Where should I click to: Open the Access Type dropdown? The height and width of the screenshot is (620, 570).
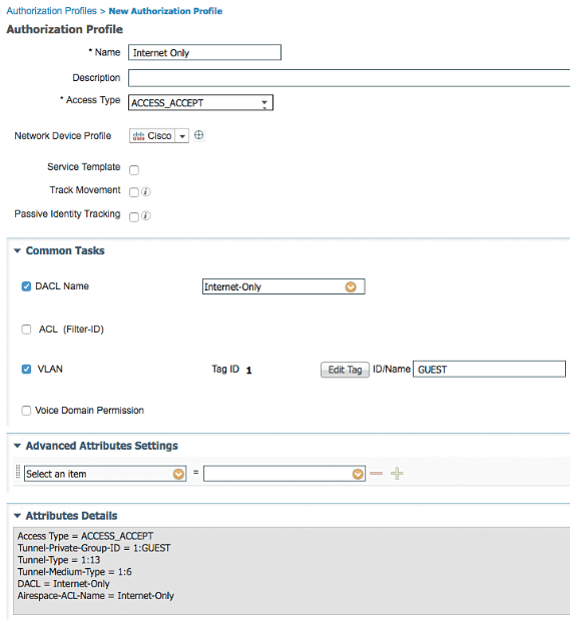pyautogui.click(x=200, y=103)
